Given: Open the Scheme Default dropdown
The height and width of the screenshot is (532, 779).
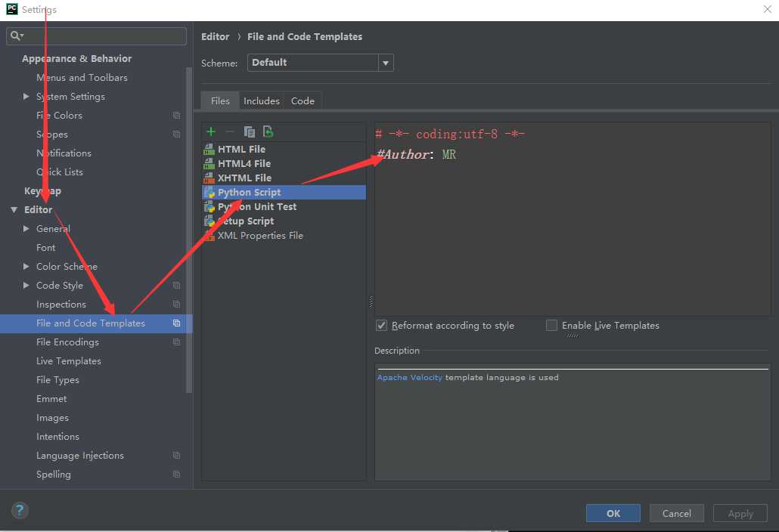Looking at the screenshot, I should tap(321, 63).
